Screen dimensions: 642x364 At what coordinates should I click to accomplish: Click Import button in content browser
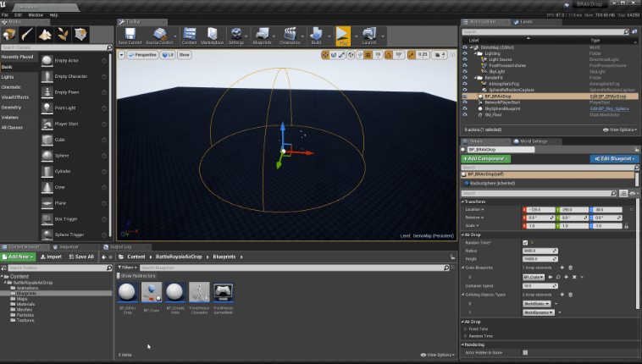(51, 257)
